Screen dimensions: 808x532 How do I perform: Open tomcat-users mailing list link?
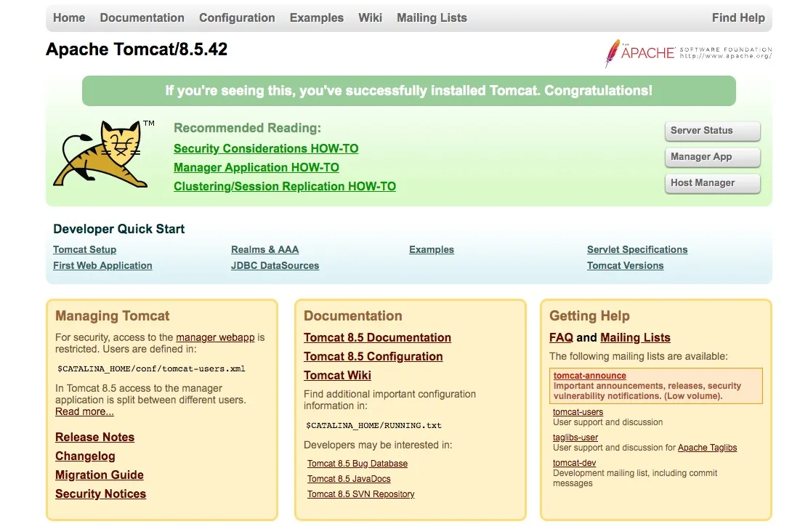point(578,412)
